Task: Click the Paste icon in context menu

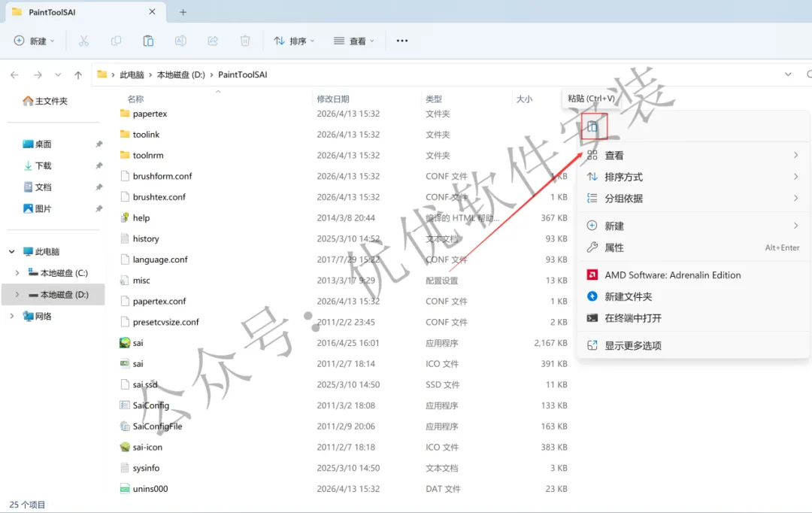Action: coord(592,126)
